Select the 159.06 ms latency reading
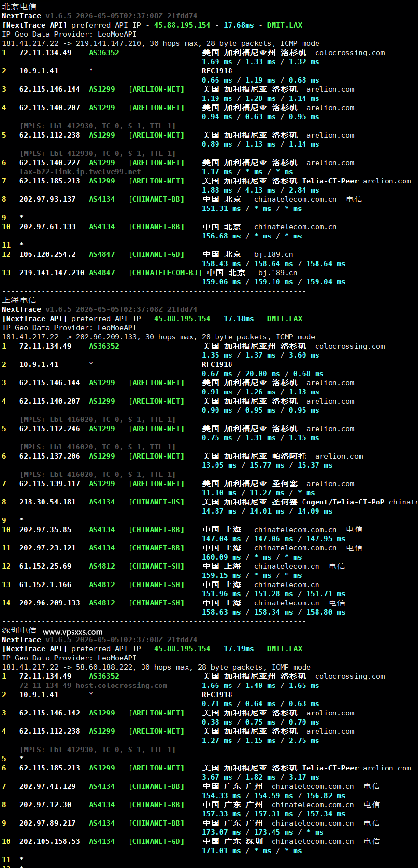418x868 pixels. [x=221, y=282]
